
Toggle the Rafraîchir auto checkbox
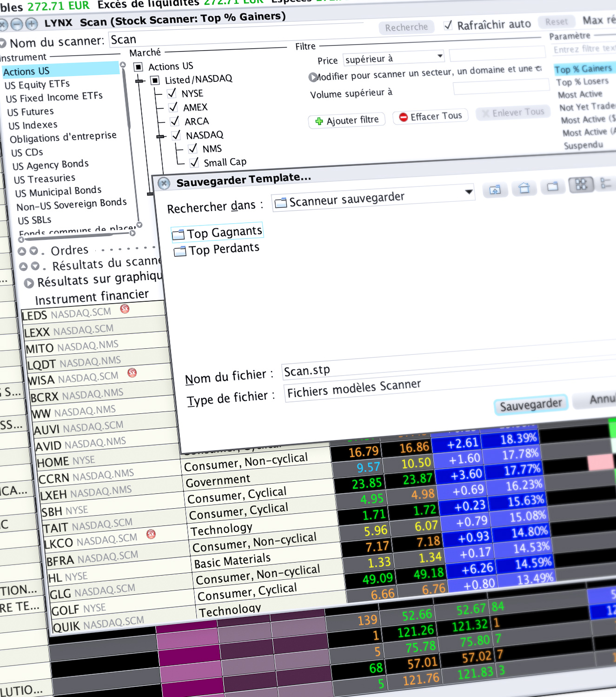[448, 25]
